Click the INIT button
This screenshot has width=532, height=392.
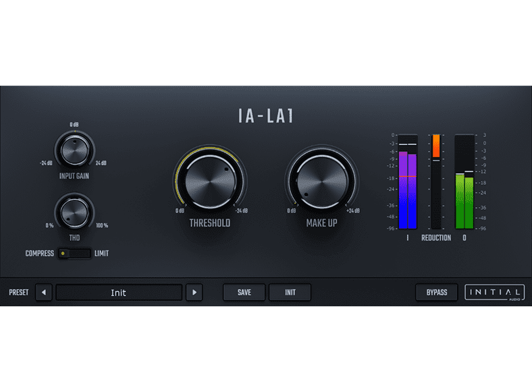(290, 292)
